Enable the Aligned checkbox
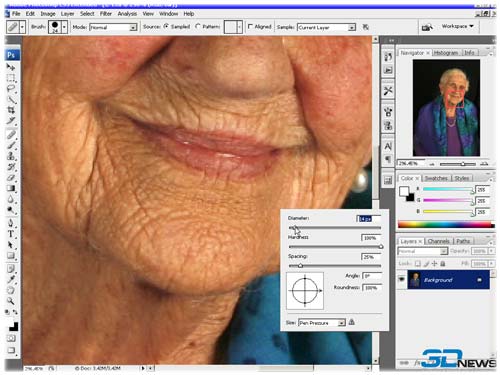 pos(250,26)
